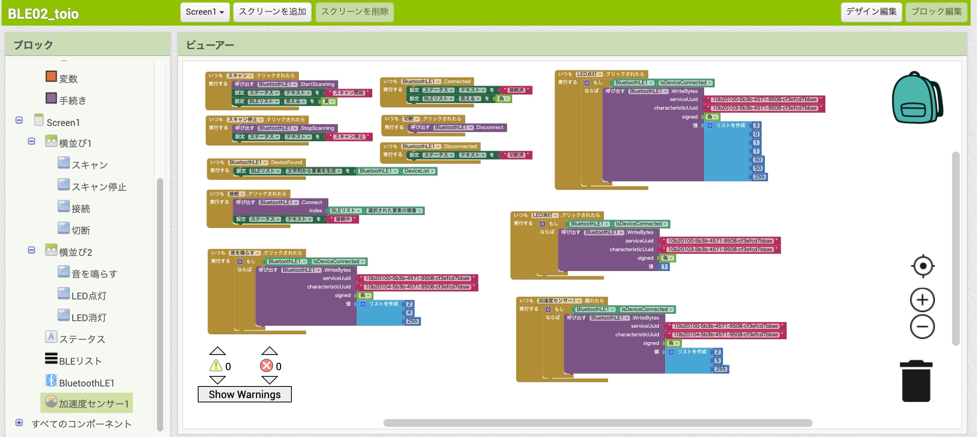Screen dimensions: 980x437
Task: Switch to デザイン編集 view
Action: pyautogui.click(x=871, y=12)
